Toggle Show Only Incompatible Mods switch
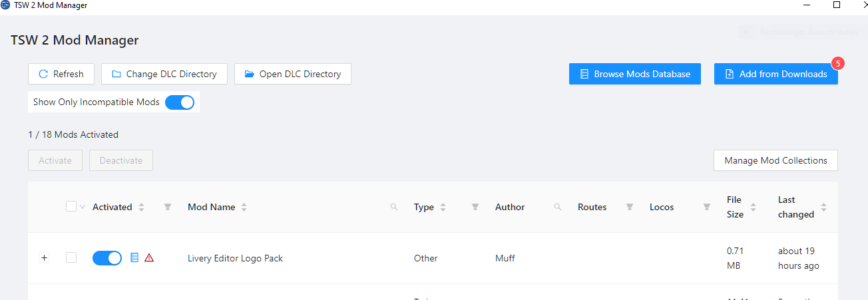The width and height of the screenshot is (868, 300). click(180, 102)
